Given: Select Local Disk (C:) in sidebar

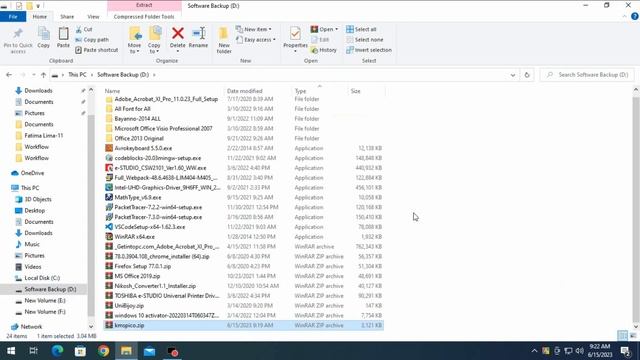Looking at the screenshot, I should [42, 278].
